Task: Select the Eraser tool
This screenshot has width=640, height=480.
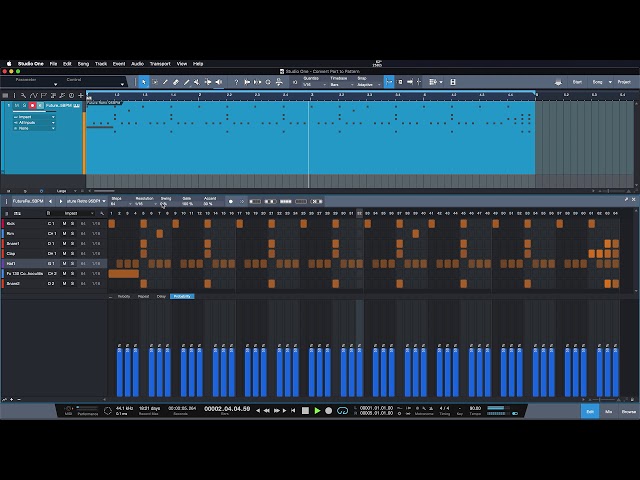Action: click(176, 82)
